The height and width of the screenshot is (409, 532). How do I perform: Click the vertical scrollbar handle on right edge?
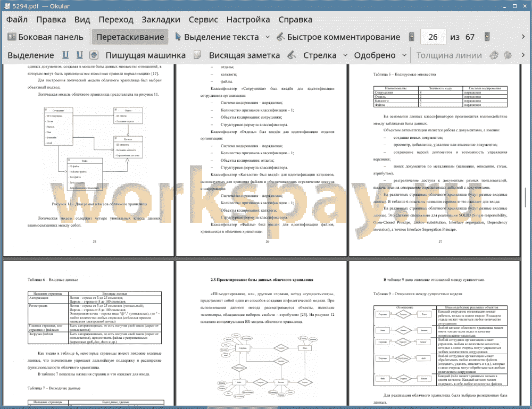tap(526, 197)
